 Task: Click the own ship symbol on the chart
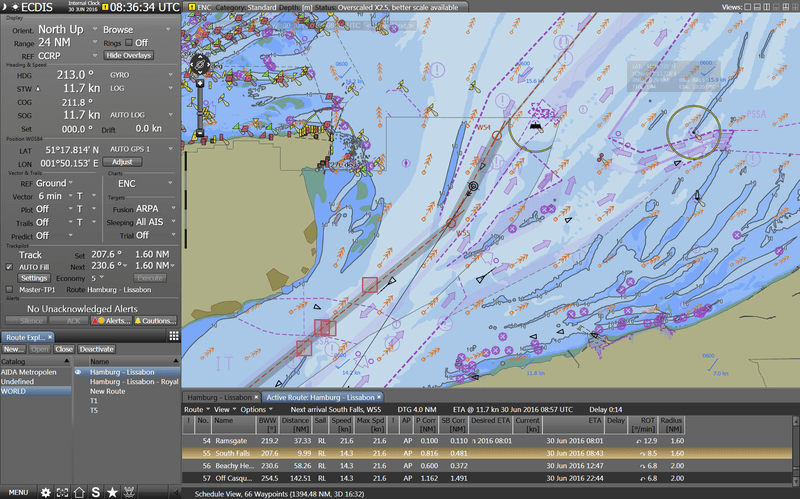[473, 186]
